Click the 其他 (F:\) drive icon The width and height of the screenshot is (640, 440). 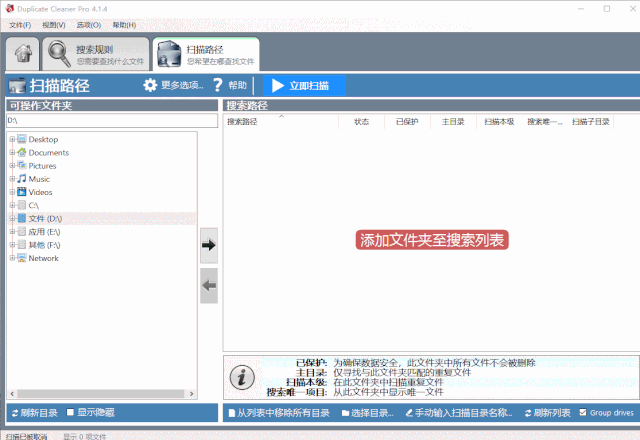click(22, 245)
